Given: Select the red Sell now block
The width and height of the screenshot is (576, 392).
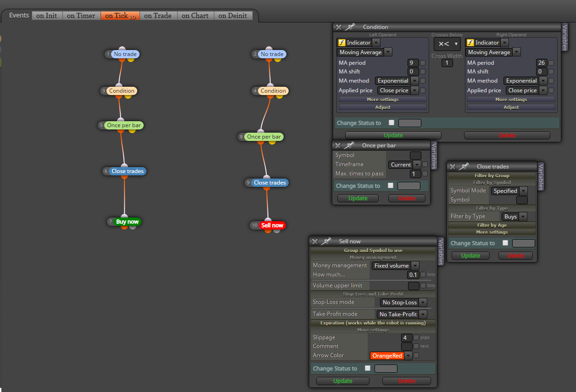Looking at the screenshot, I should 272,225.
